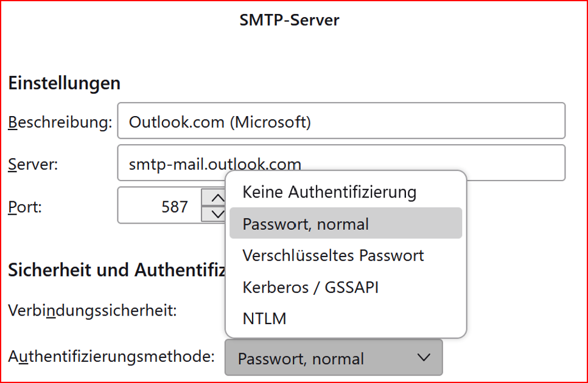Click into the Beschreibung text field

(341, 122)
